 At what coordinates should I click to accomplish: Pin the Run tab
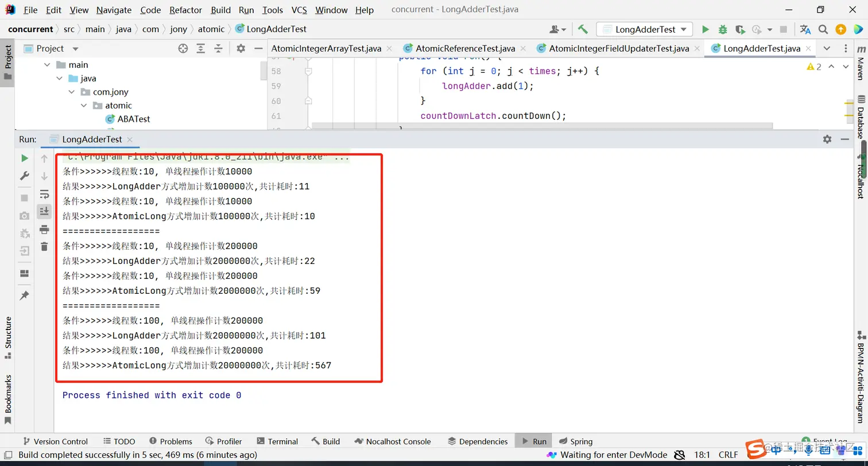click(x=25, y=296)
